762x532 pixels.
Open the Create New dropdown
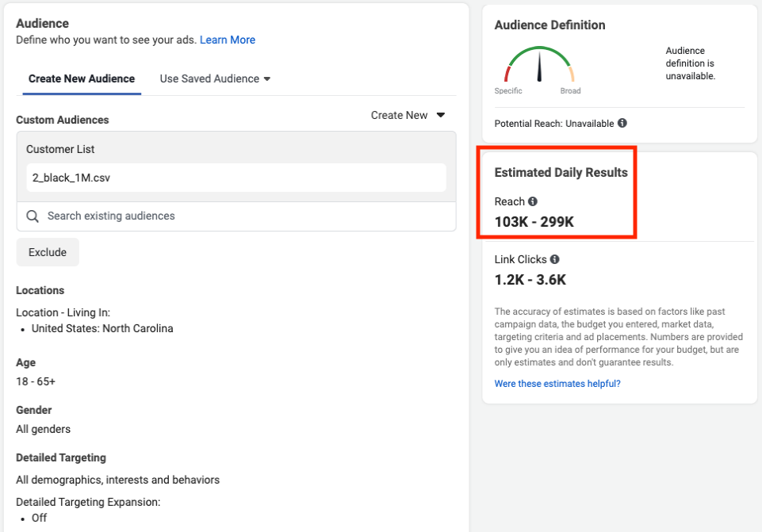tap(408, 115)
